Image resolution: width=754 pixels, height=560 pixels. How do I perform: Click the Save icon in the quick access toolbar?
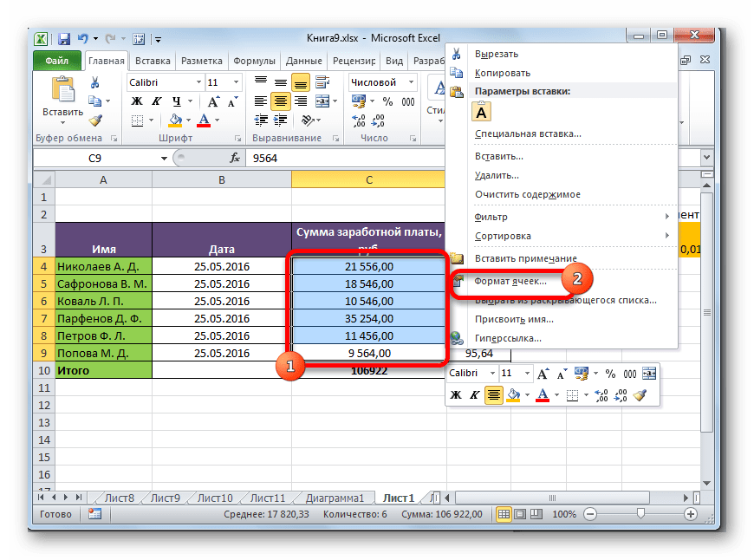[x=64, y=39]
